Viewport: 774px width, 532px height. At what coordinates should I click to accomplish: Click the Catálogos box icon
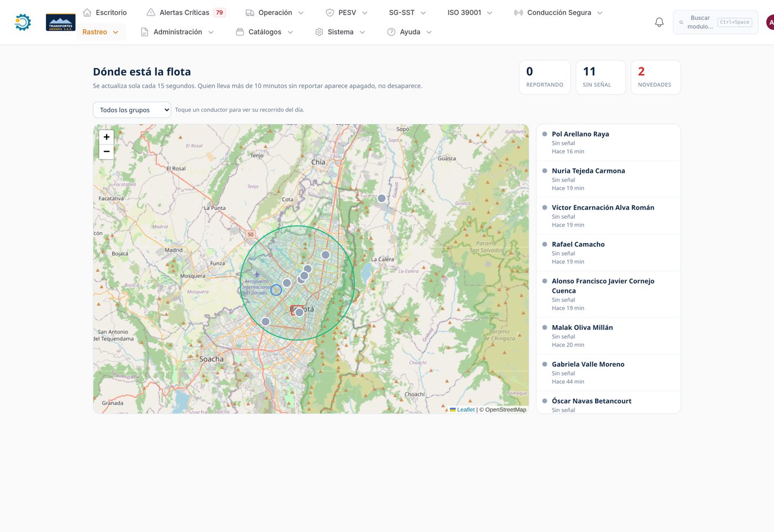pos(240,32)
